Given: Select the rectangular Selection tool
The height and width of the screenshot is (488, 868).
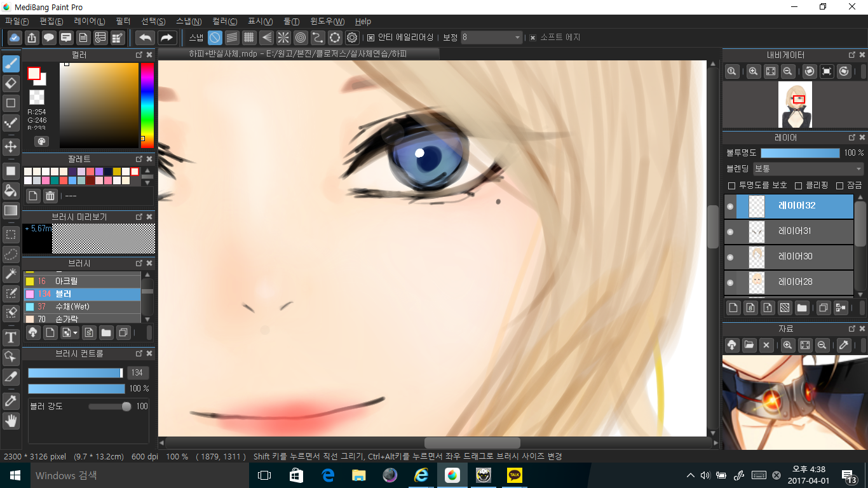Looking at the screenshot, I should [x=11, y=235].
